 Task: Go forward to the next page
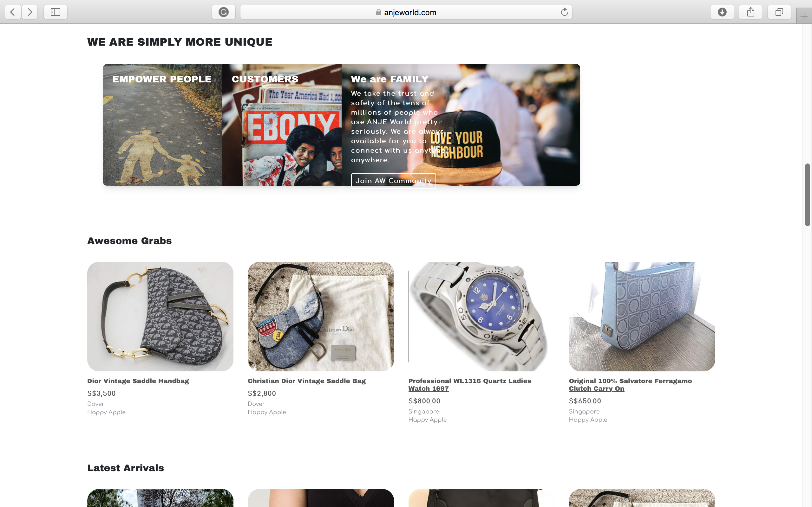click(x=30, y=12)
